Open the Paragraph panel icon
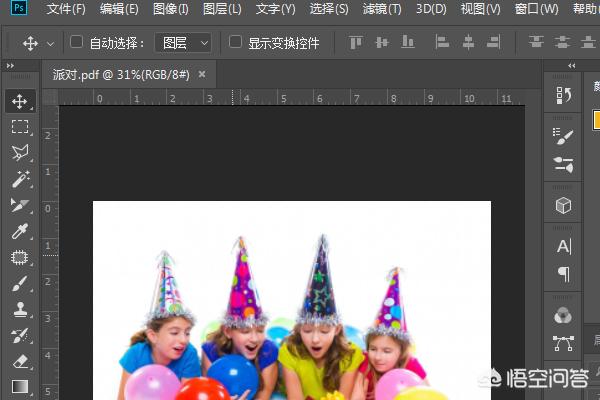600x400 pixels. pyautogui.click(x=563, y=274)
